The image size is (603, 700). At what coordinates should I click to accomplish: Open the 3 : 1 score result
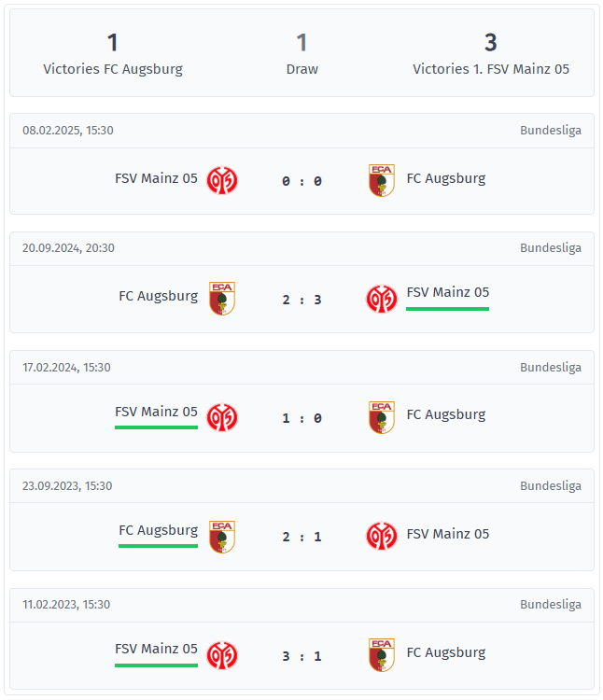(x=301, y=656)
